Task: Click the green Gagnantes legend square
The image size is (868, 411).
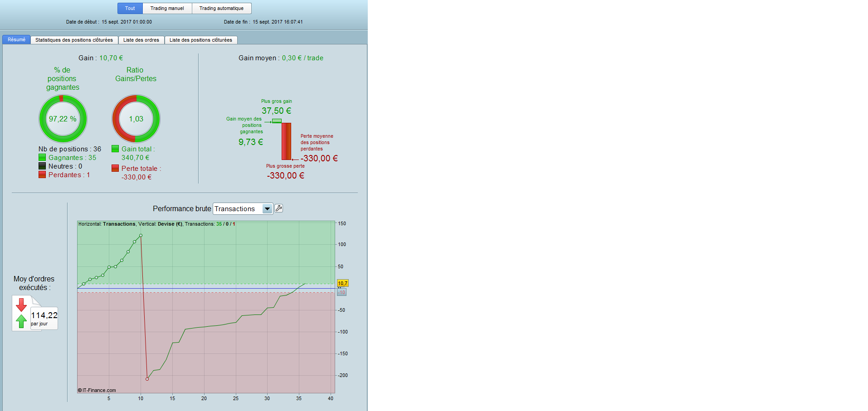Action: pos(42,157)
